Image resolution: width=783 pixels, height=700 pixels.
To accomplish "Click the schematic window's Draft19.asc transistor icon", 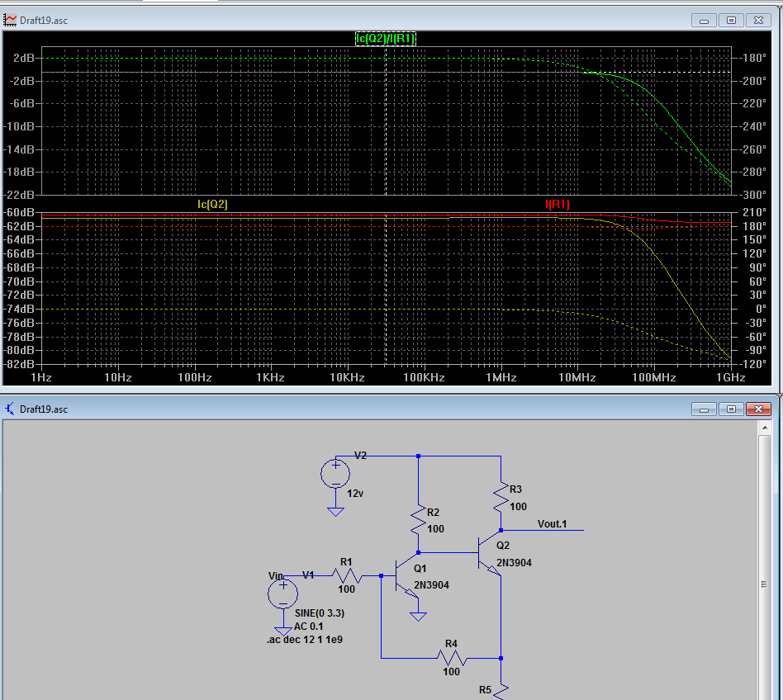I will click(9, 409).
